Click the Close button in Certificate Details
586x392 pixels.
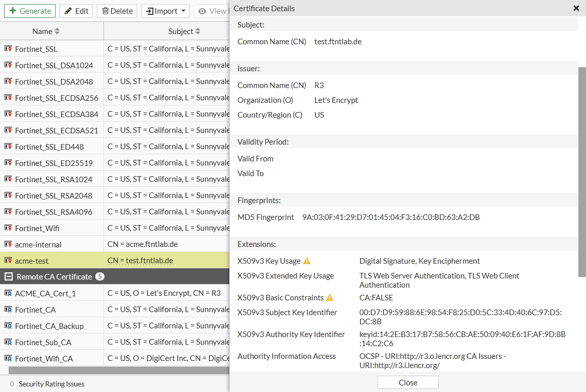point(407,382)
